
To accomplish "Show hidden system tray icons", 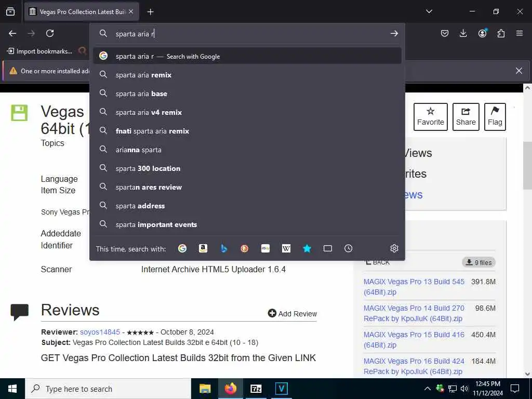I will click(428, 389).
